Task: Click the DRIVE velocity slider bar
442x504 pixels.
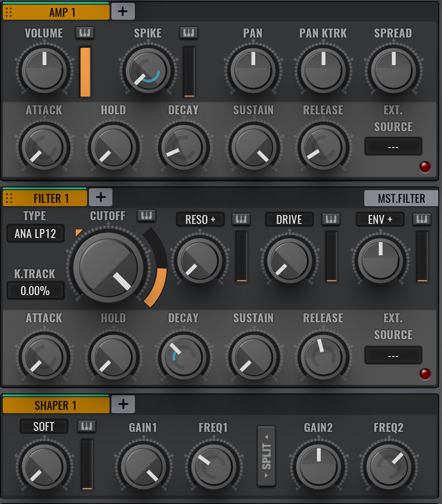Action: (331, 257)
